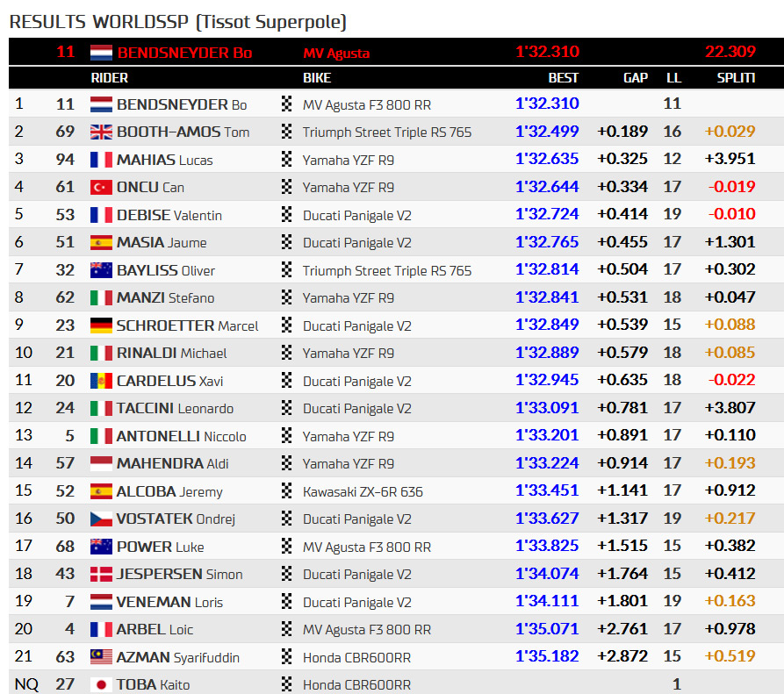
Task: Click gap value +0.325
Action: point(622,159)
